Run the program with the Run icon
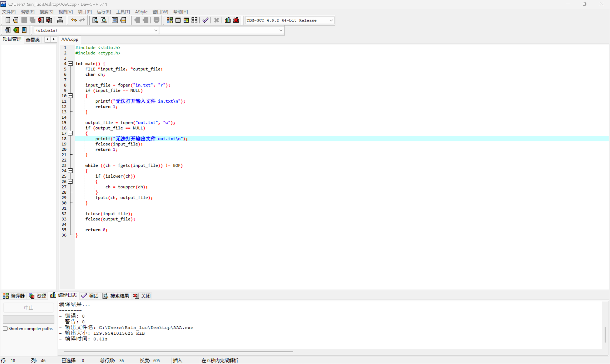This screenshot has width=610, height=364. click(x=178, y=20)
